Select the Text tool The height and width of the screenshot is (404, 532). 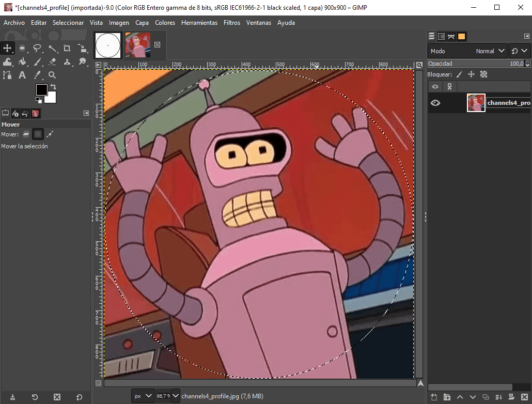click(22, 75)
